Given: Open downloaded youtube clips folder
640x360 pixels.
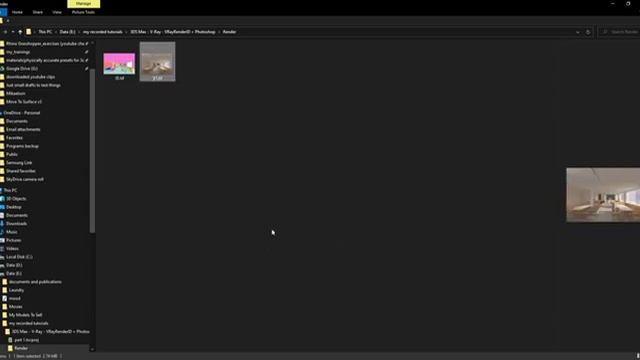Looking at the screenshot, I should click(x=30, y=77).
